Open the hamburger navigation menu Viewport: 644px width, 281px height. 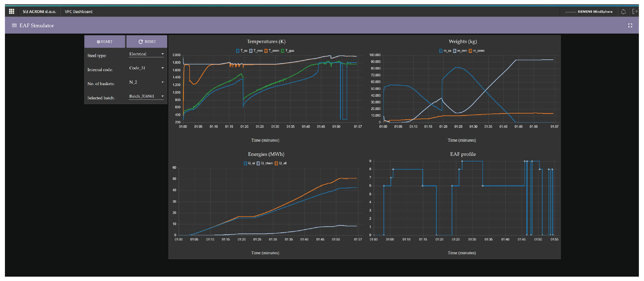(14, 25)
